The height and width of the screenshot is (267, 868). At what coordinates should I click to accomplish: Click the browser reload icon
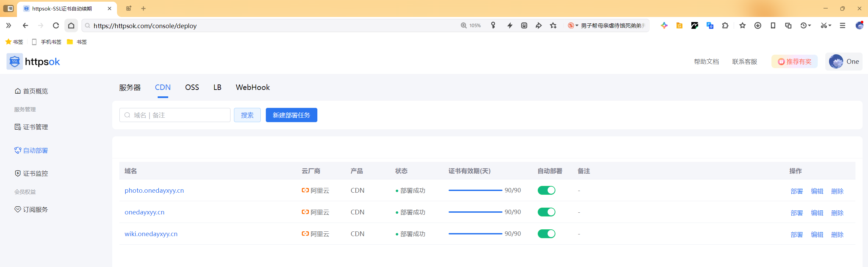pos(56,25)
